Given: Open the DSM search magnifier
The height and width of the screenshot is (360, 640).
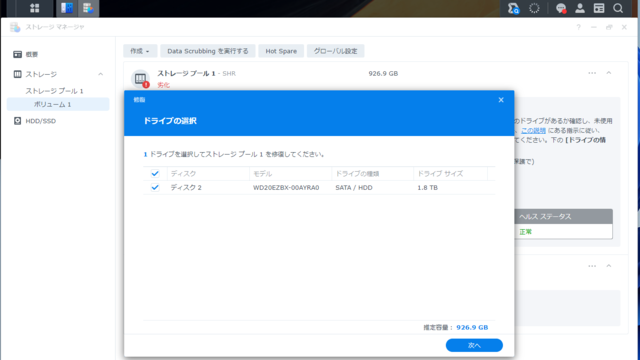Looking at the screenshot, I should tap(618, 8).
